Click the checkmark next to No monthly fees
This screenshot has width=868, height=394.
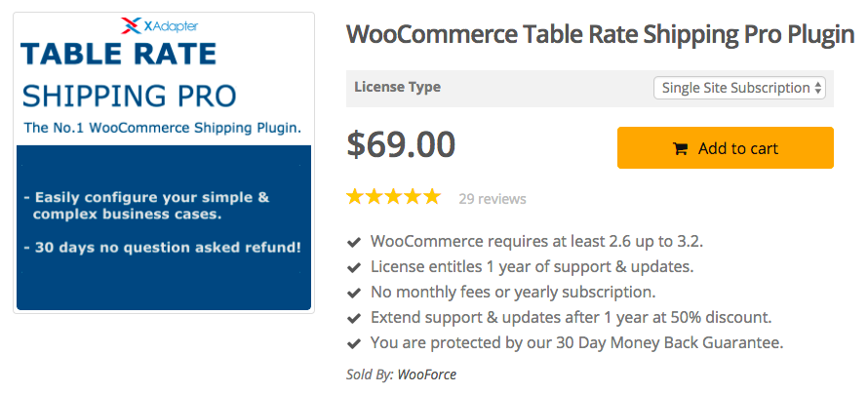pyautogui.click(x=354, y=292)
